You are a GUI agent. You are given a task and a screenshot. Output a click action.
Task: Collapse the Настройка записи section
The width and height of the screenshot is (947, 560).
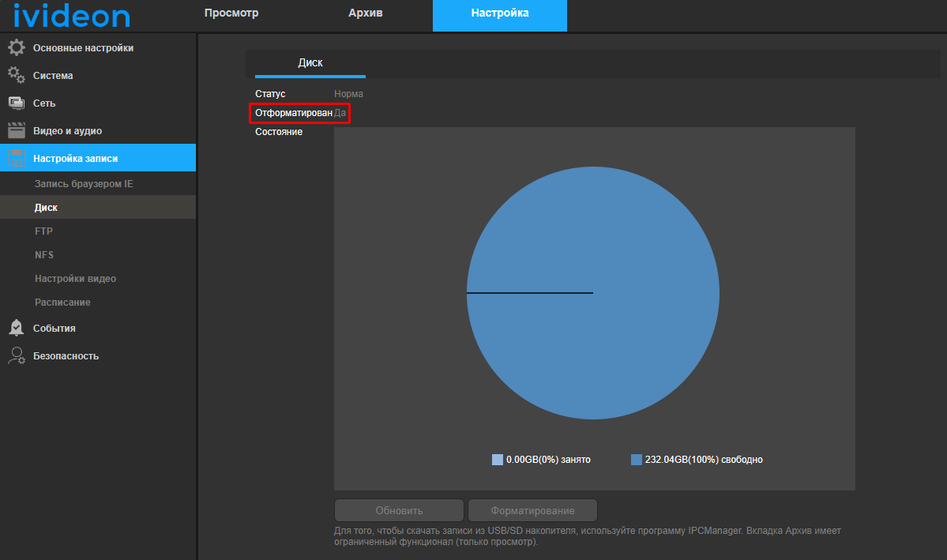(98, 158)
